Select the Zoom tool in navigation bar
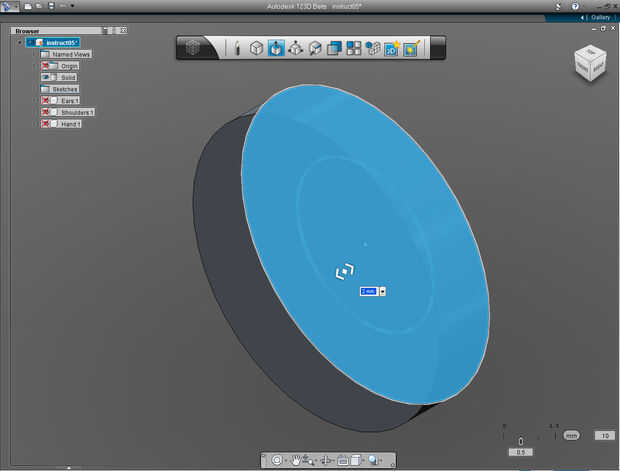Image resolution: width=620 pixels, height=471 pixels. pyautogui.click(x=308, y=460)
